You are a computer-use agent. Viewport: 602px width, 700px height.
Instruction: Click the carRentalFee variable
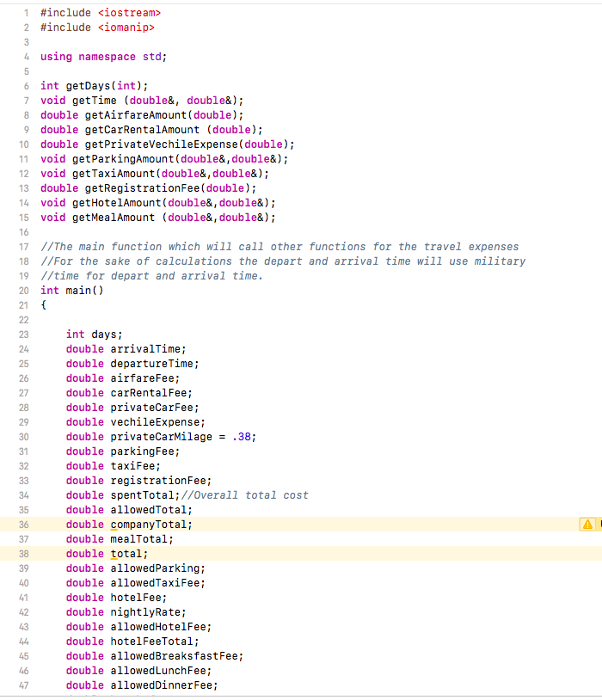(148, 393)
